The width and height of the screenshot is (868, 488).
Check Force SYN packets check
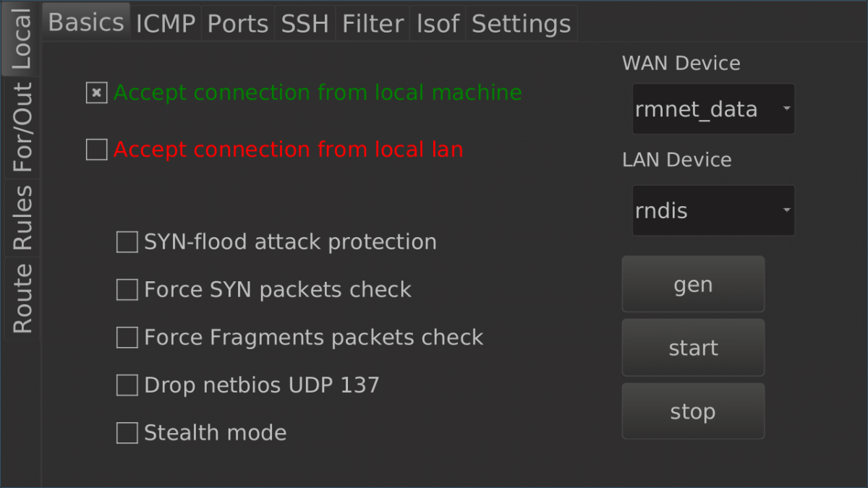127,290
